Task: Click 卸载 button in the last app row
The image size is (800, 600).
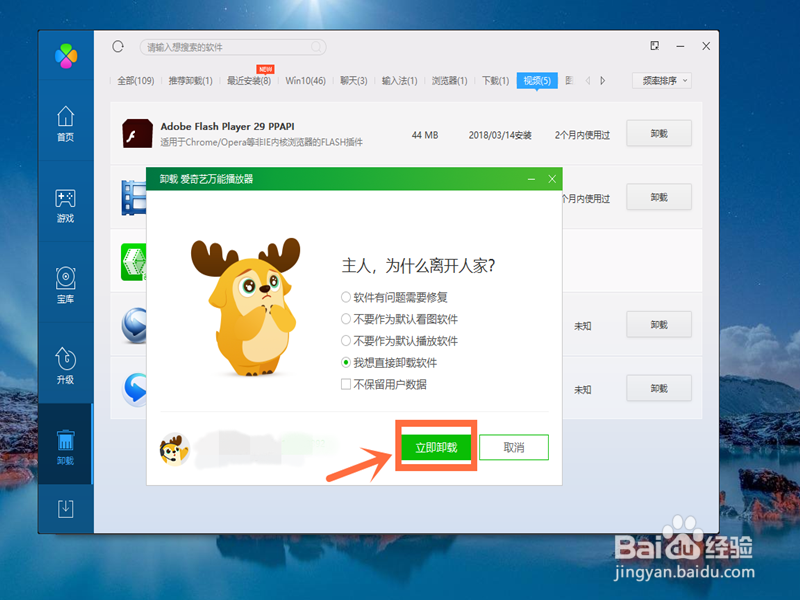Action: click(659, 389)
